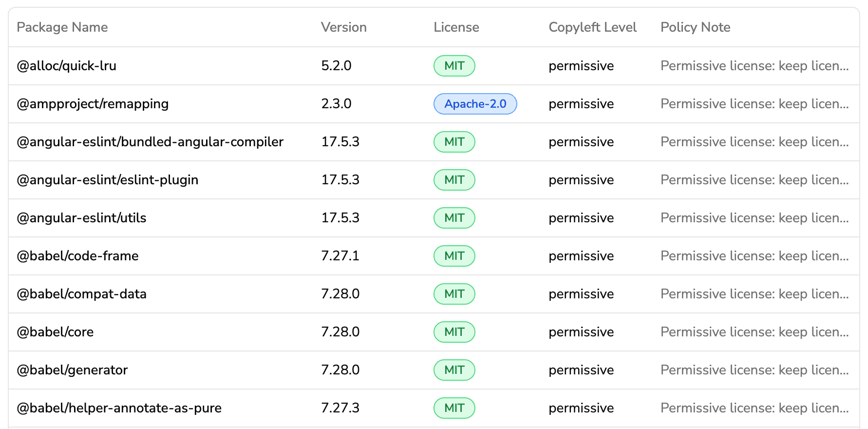Click the Package Name column header
This screenshot has height=429, width=868.
(x=62, y=27)
